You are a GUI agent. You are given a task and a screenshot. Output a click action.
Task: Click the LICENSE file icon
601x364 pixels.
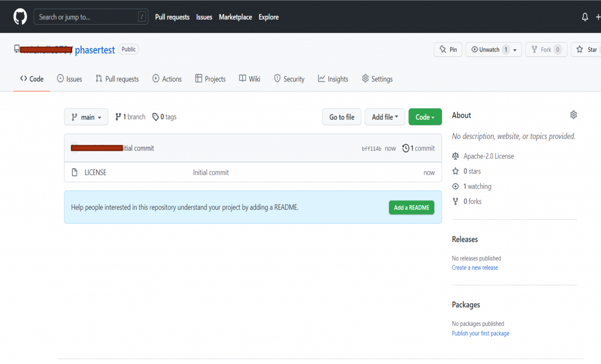point(75,172)
